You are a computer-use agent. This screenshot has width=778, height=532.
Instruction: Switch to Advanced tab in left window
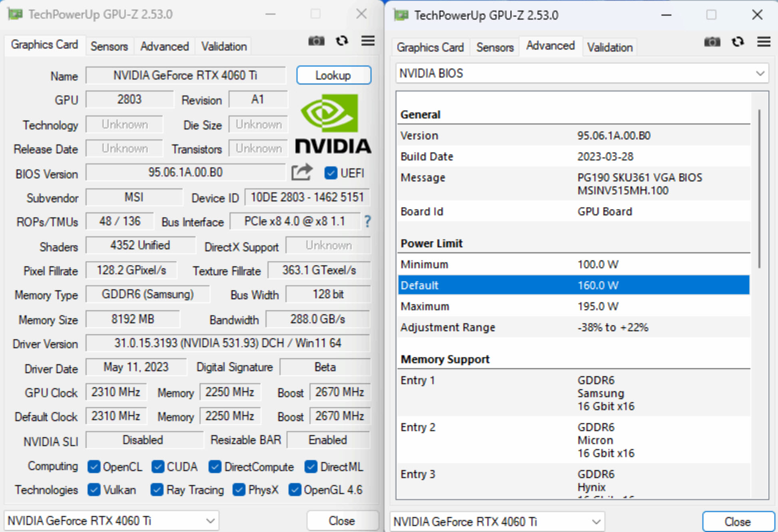click(164, 46)
